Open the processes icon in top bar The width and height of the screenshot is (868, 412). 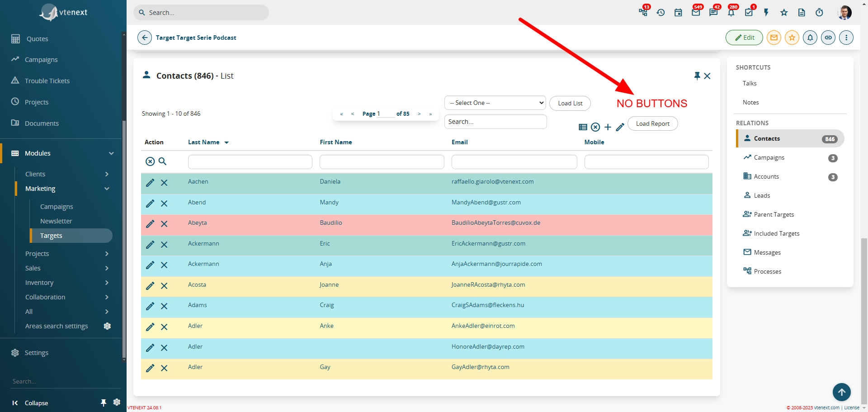[x=643, y=12]
